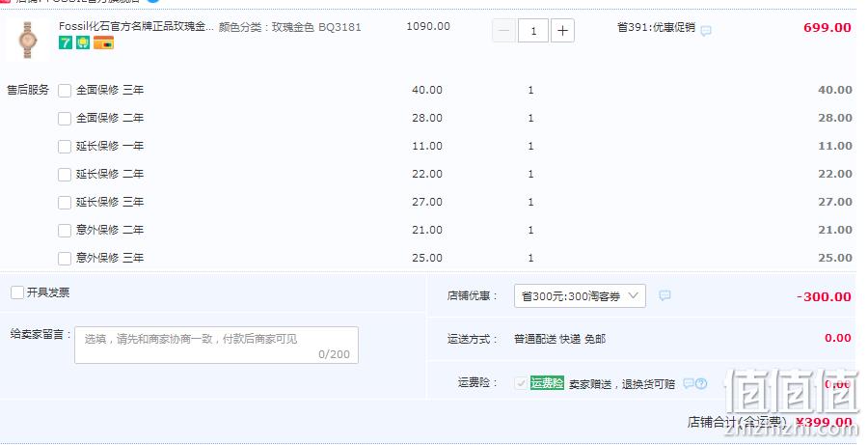This screenshot has width=868, height=445.
Task: Click the 卖家赠送，退换货可赔 text
Action: [x=622, y=384]
